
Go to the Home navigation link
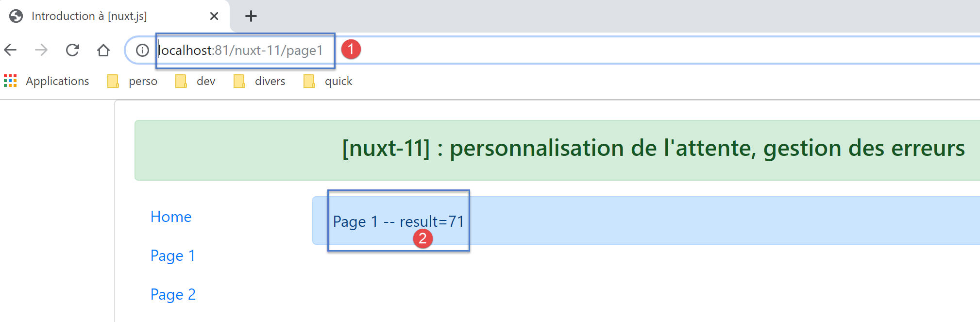(x=171, y=217)
